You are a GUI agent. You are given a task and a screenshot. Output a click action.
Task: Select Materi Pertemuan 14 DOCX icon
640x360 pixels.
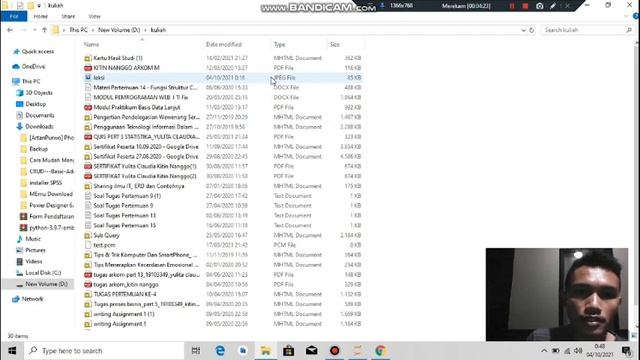(x=88, y=87)
